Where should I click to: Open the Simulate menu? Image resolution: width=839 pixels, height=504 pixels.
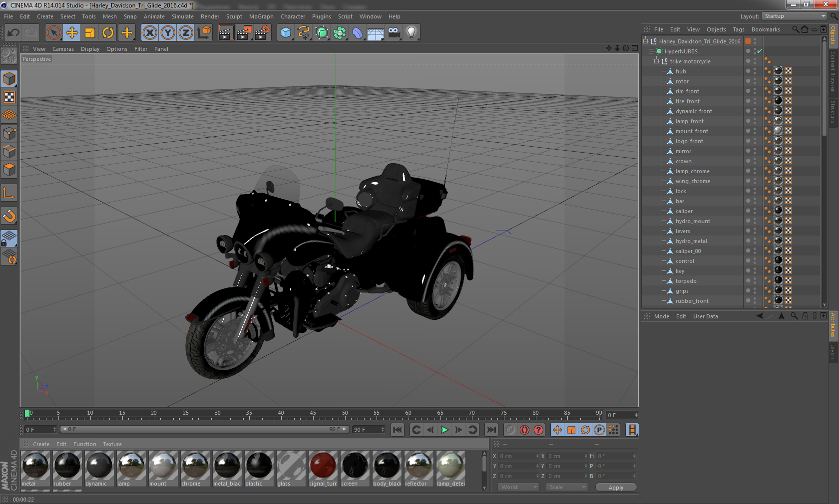pyautogui.click(x=183, y=16)
